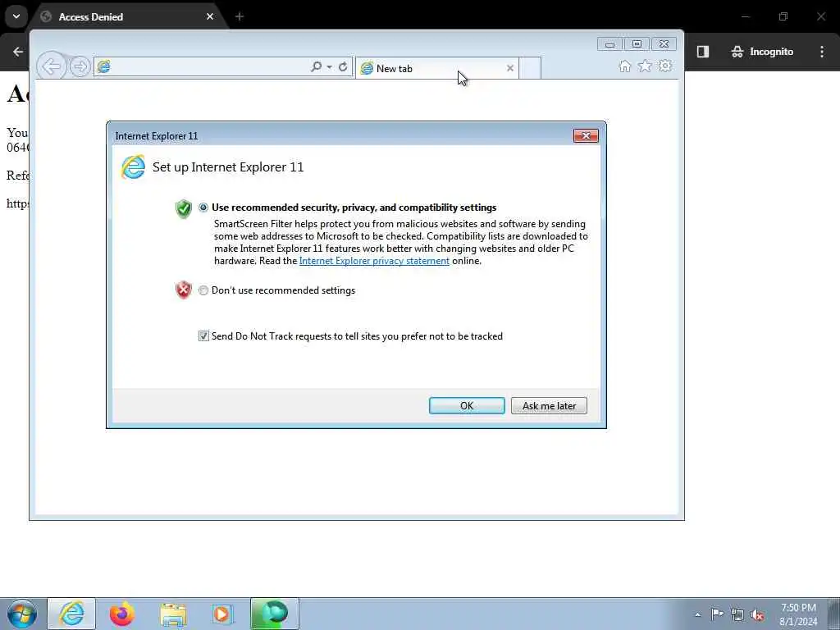Click the green shield recommended icon
The height and width of the screenshot is (630, 840).
pyautogui.click(x=183, y=208)
